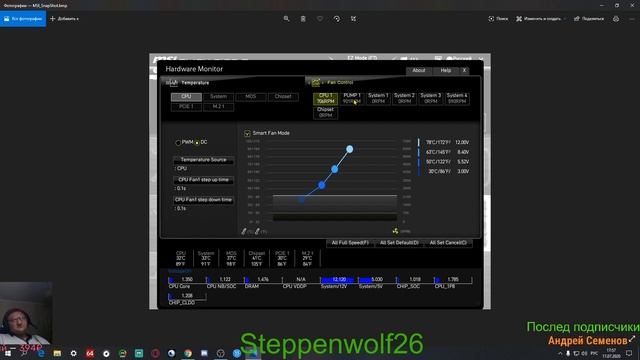Viewport: 640px width, 360px height.
Task: Click the 50°C/122°F 5.52V curve entry
Action: tap(444, 162)
